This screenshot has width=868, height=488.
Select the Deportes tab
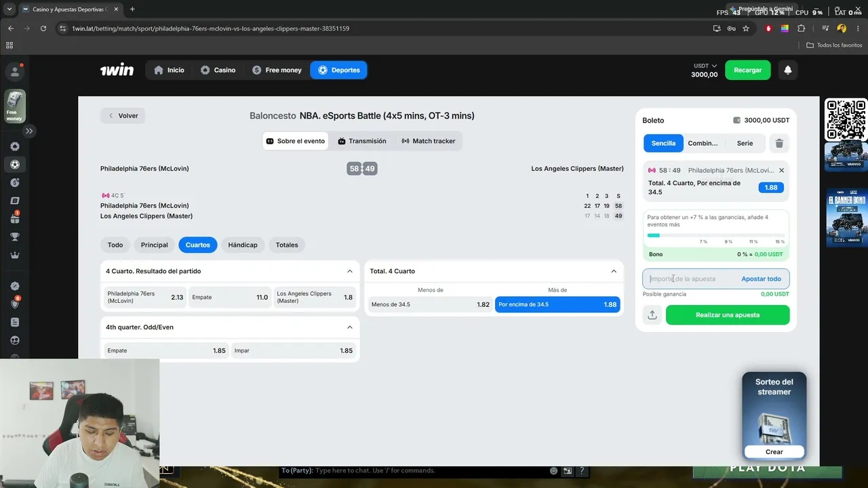click(338, 70)
